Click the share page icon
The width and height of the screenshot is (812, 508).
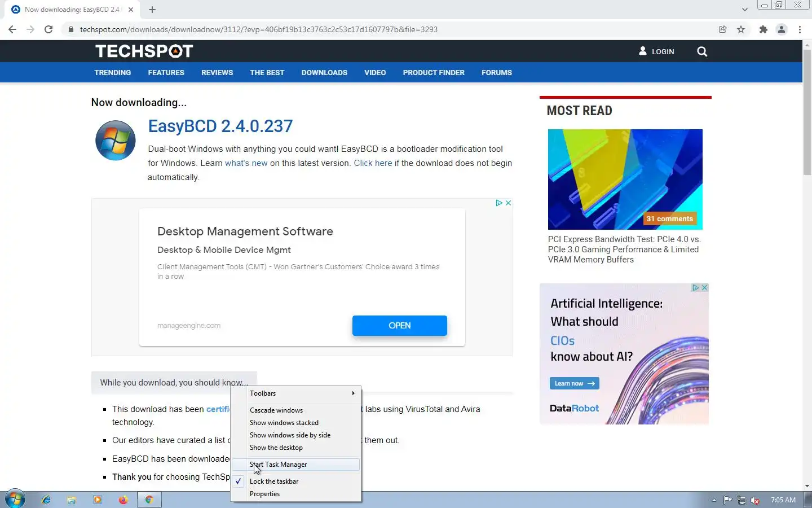pos(722,29)
